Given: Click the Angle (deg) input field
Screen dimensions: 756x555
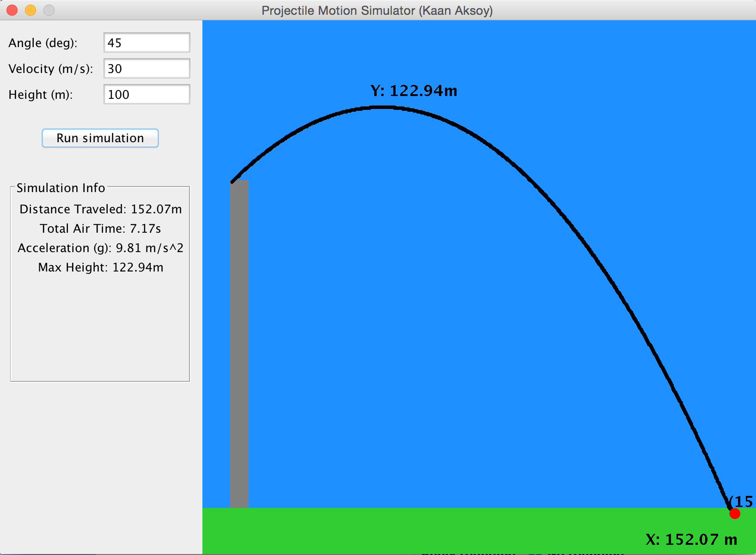Looking at the screenshot, I should click(146, 43).
